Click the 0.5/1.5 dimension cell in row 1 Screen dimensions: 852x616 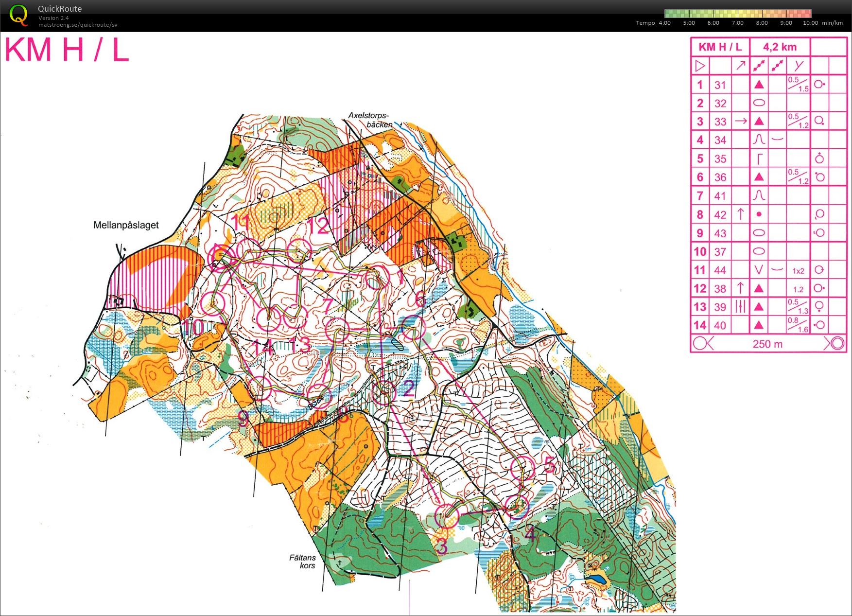point(798,85)
